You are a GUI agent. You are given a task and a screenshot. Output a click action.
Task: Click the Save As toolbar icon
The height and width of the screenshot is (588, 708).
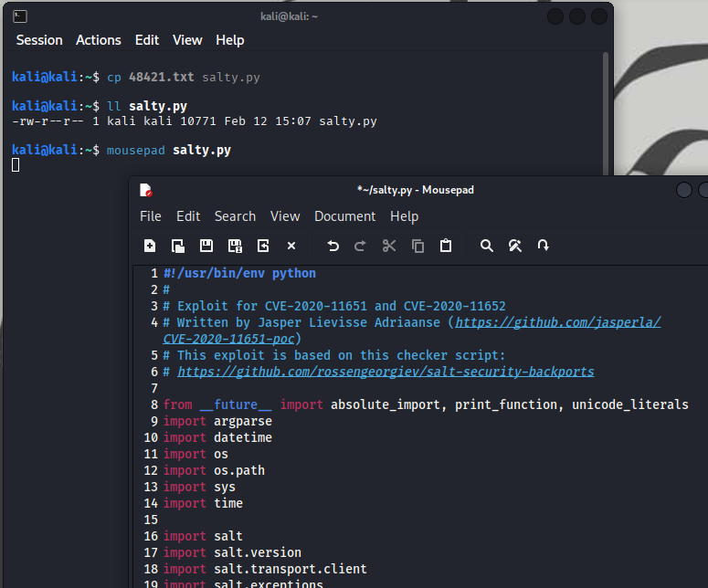pos(235,246)
